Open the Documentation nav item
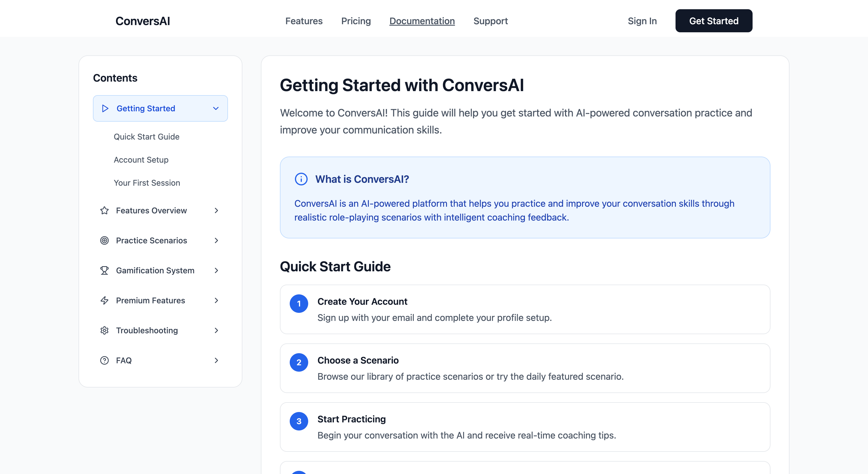 pyautogui.click(x=422, y=21)
